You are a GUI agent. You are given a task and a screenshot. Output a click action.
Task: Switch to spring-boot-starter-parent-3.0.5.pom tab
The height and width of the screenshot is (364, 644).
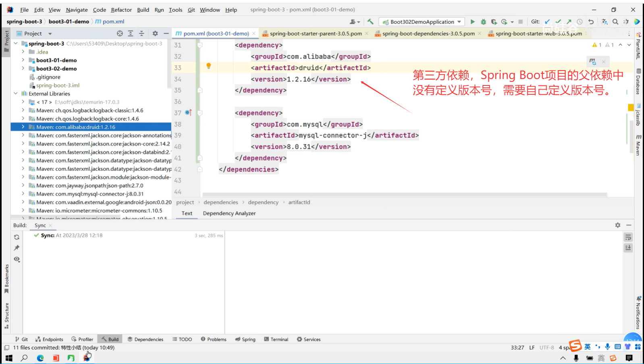(x=316, y=33)
